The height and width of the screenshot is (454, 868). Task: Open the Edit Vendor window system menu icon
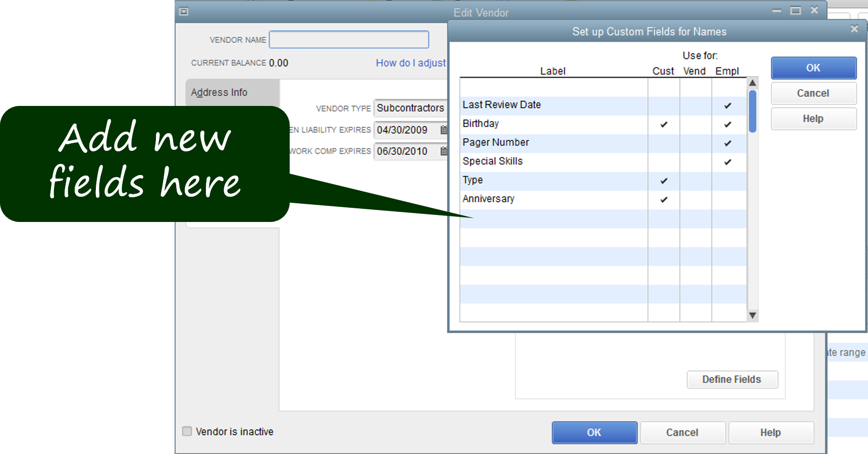click(184, 12)
